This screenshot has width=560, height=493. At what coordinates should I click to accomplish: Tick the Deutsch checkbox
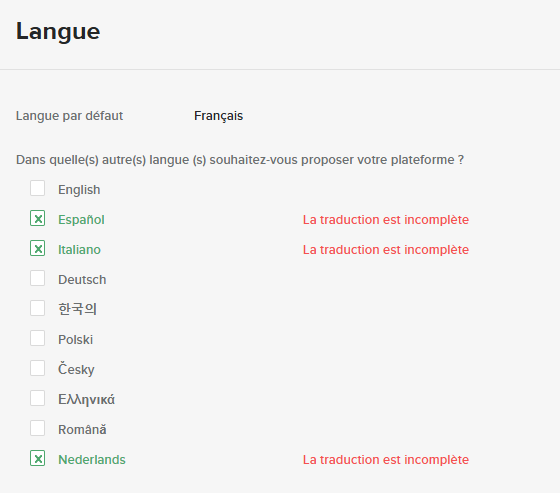(38, 278)
